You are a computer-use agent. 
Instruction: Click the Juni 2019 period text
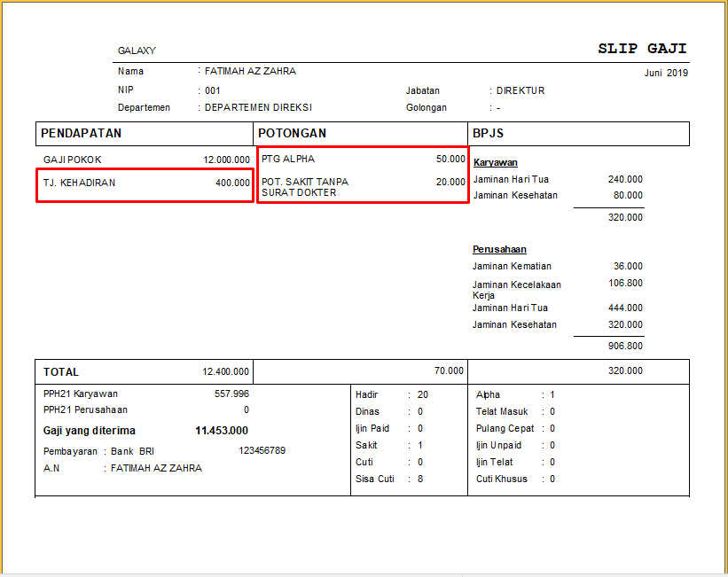coord(665,73)
